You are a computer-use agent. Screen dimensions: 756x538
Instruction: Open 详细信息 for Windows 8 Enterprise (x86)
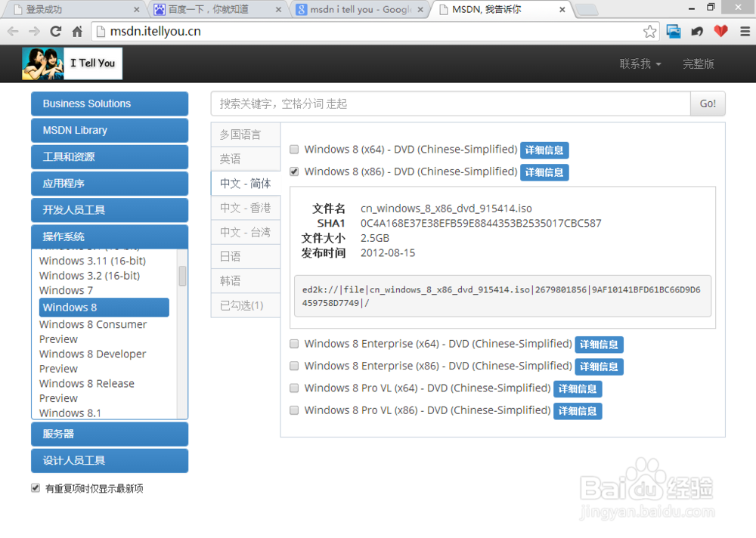click(x=599, y=367)
